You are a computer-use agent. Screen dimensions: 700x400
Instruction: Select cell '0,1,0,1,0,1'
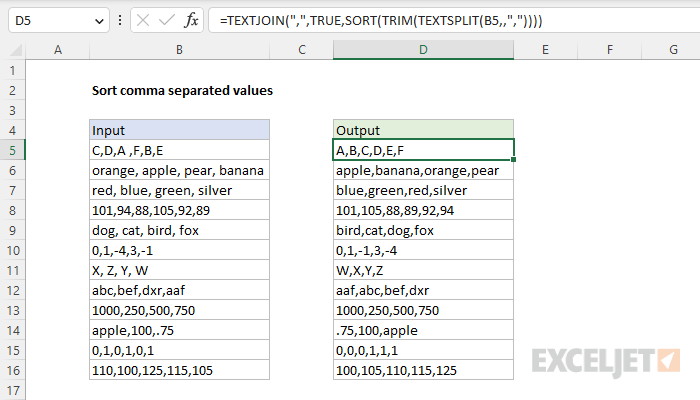point(179,350)
